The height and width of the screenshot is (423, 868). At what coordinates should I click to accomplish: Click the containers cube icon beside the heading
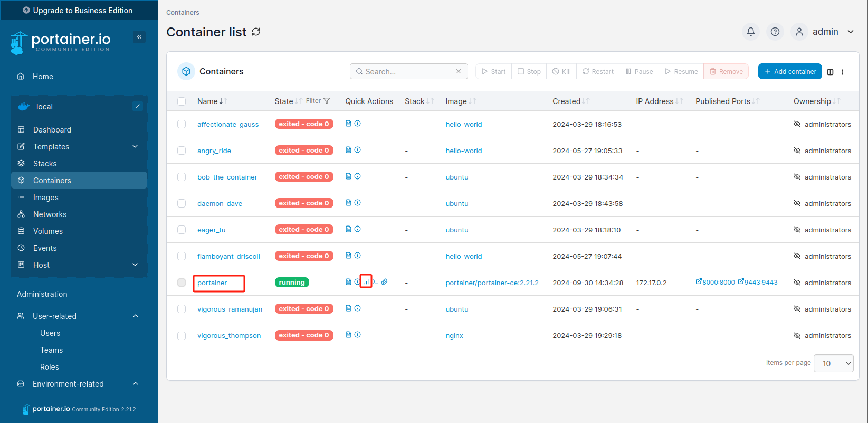click(186, 71)
